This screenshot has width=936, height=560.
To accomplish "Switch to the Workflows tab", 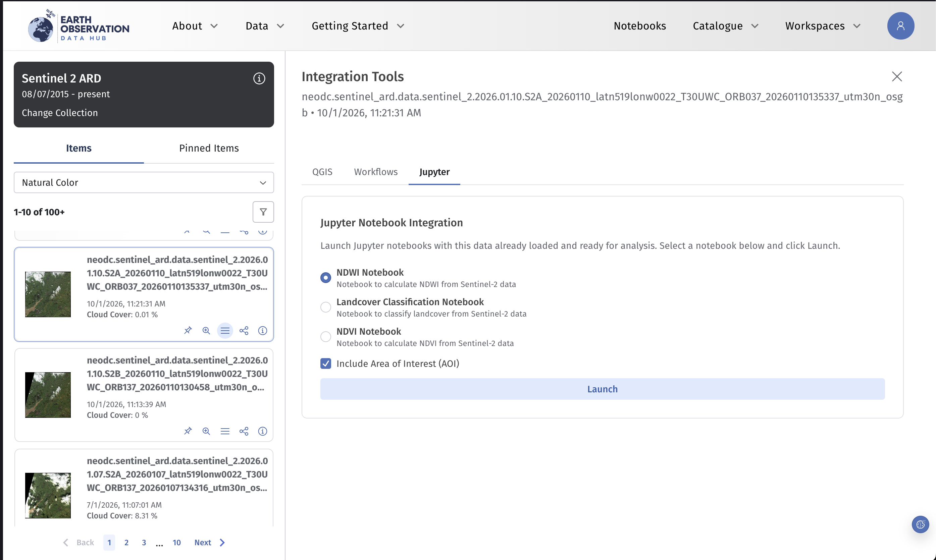I will (x=376, y=172).
